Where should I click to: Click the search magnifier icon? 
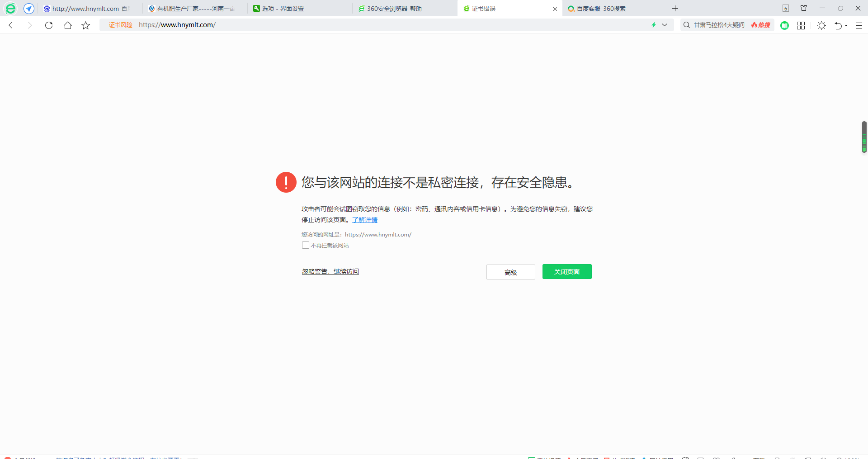[x=687, y=25]
